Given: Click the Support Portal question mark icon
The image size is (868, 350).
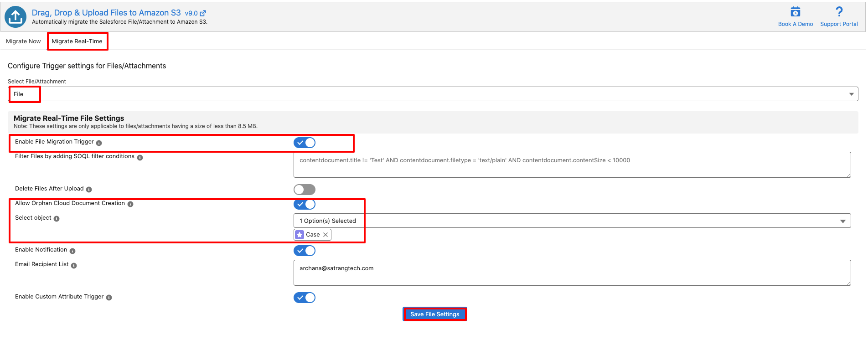Looking at the screenshot, I should (839, 11).
